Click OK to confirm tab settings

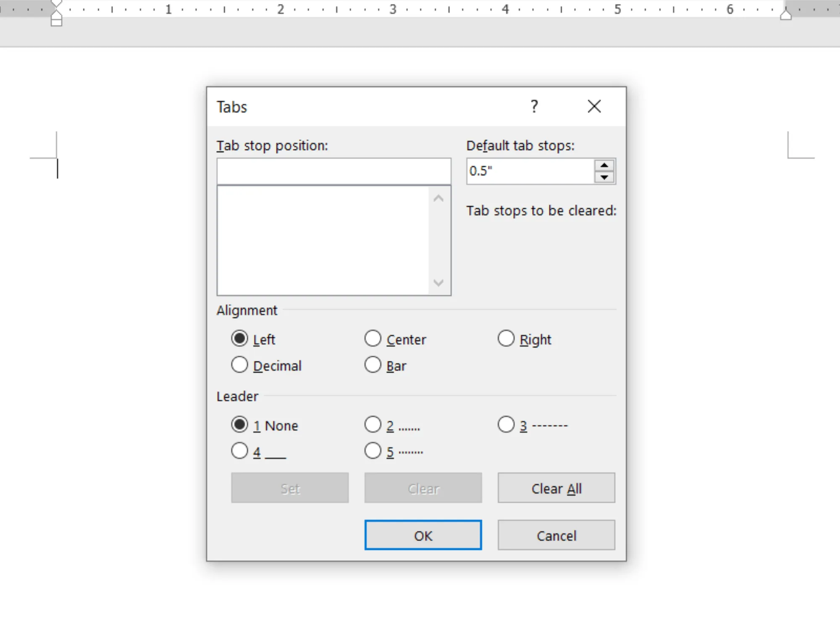[422, 536]
